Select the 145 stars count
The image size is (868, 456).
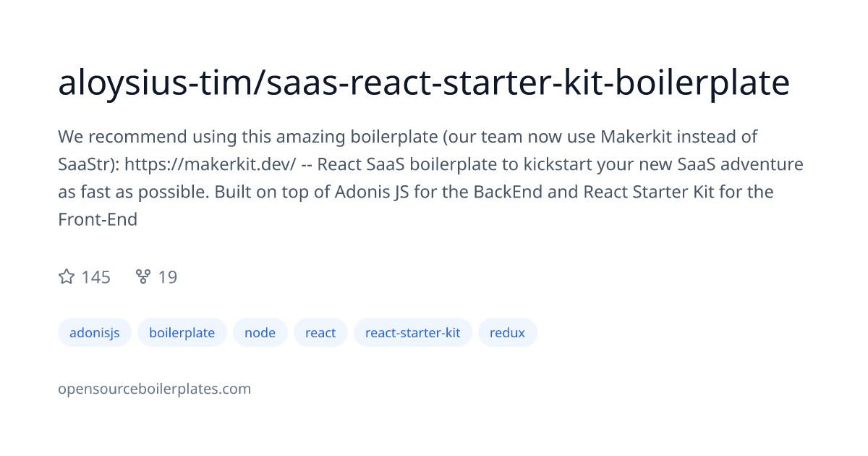[95, 277]
